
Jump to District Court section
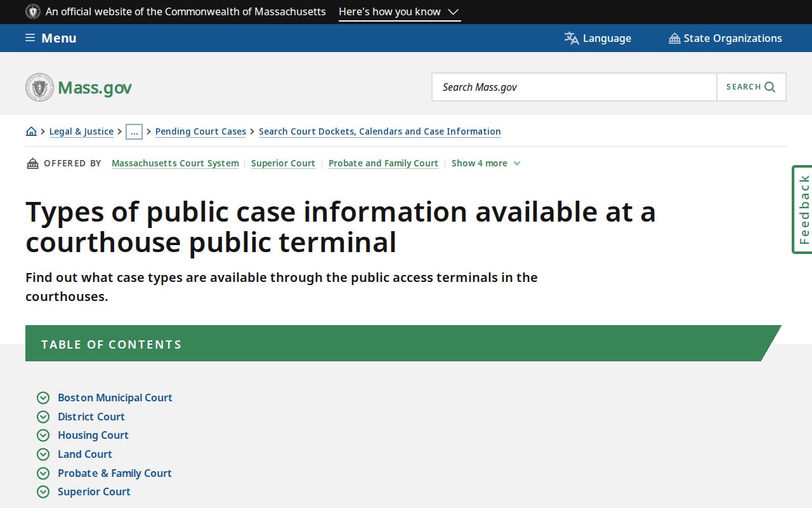point(91,417)
